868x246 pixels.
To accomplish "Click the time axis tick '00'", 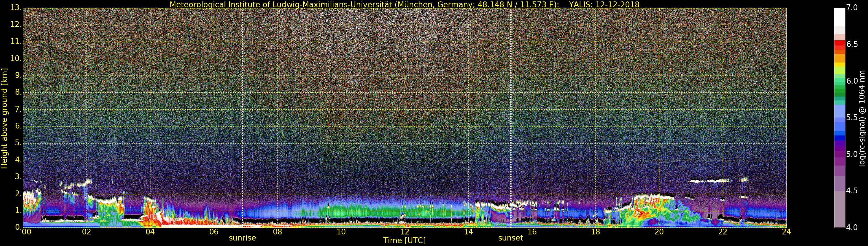I will (26, 232).
